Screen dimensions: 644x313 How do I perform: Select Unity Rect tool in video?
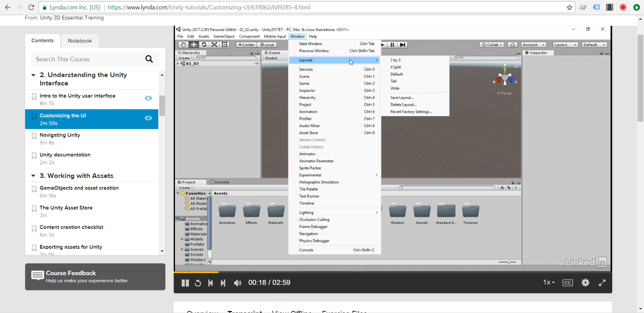224,45
